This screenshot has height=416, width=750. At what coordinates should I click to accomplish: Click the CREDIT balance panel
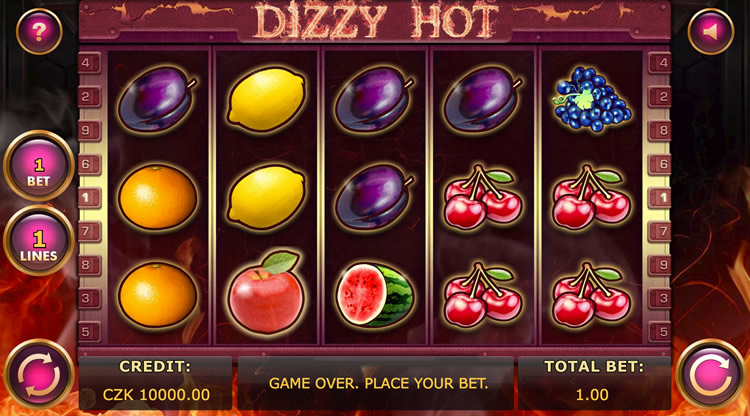(155, 383)
